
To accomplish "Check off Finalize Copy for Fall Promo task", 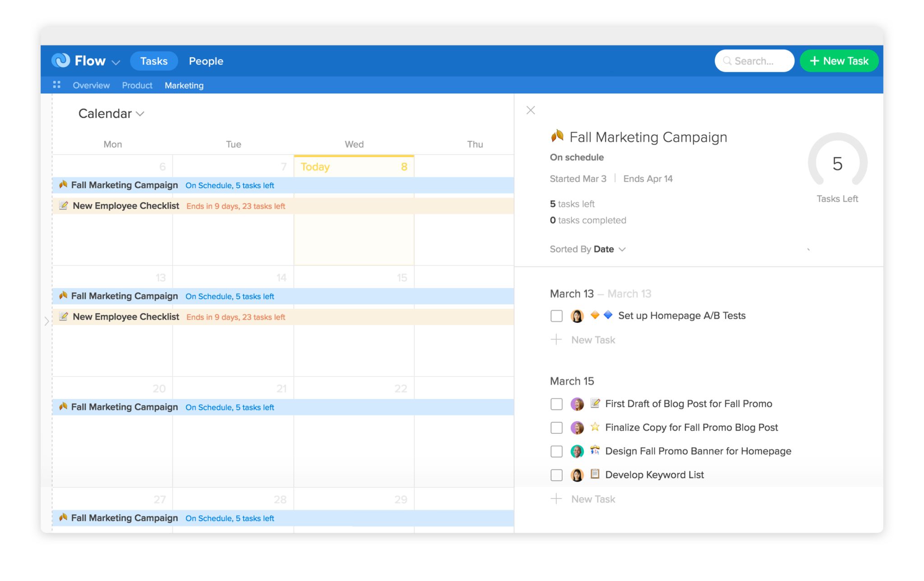I will click(556, 428).
